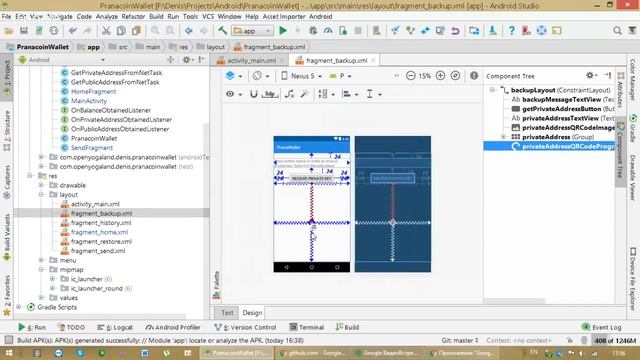This screenshot has height=360, width=640.
Task: Select MainActivity class in project tree
Action: pos(89,101)
